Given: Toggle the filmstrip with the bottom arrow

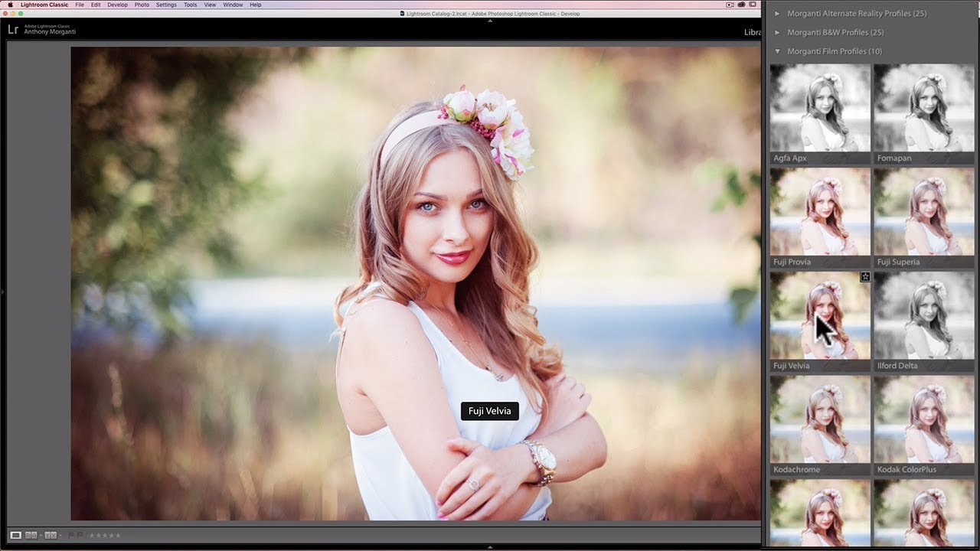Looking at the screenshot, I should 490,547.
